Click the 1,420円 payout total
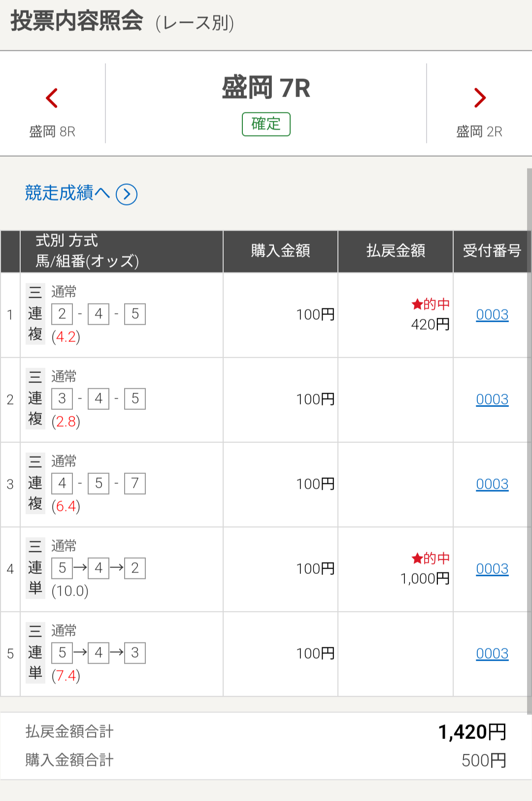The image size is (532, 801). click(472, 733)
